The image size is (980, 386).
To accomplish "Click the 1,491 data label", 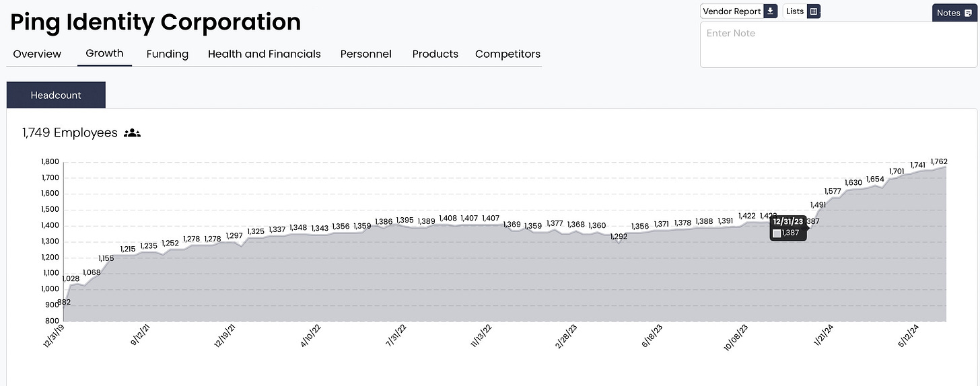I will [x=818, y=205].
